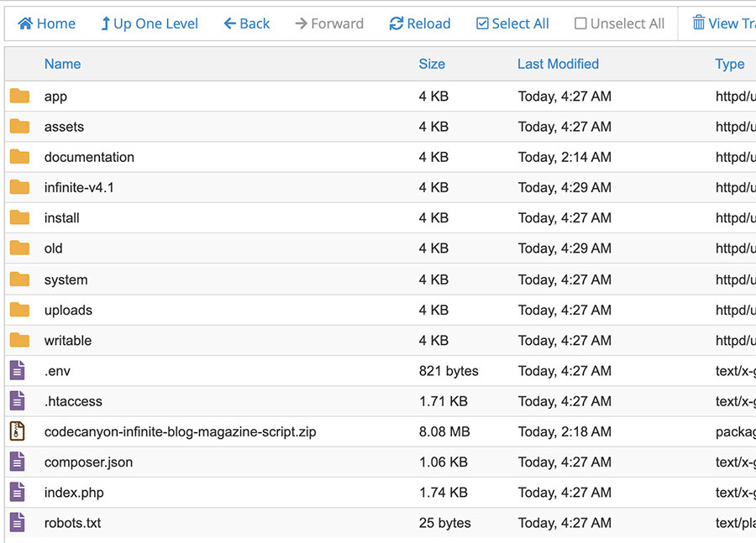
Task: Sort by Type column header
Action: pyautogui.click(x=729, y=64)
